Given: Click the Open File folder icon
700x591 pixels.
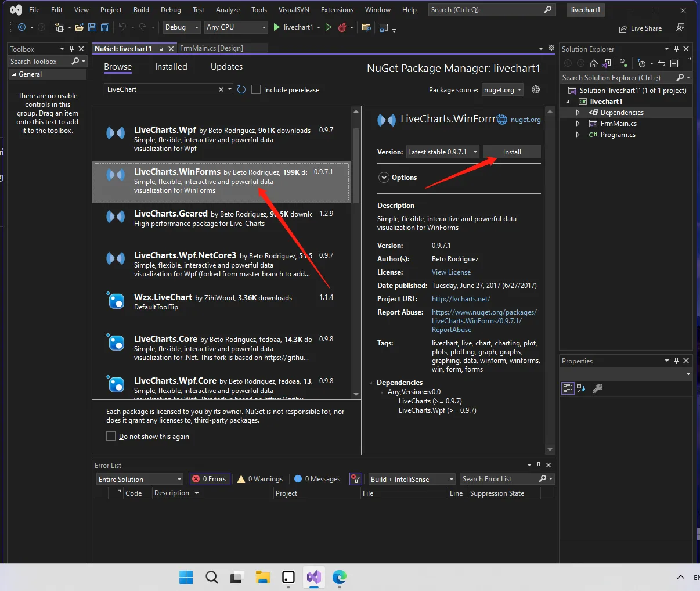Looking at the screenshot, I should point(80,27).
